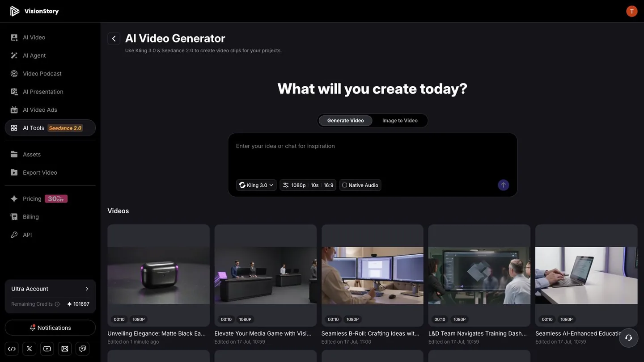Open the Seamless AI-Enhanced Education thumbnail
644x362 pixels.
[586, 275]
